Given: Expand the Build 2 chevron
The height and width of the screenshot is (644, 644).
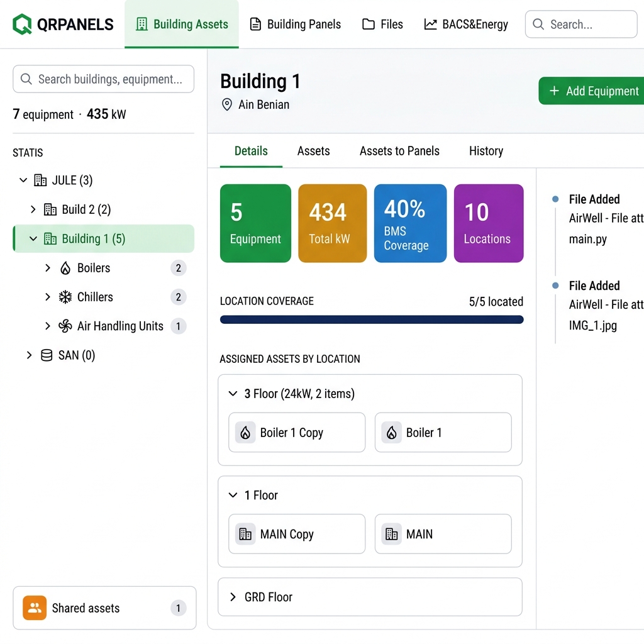Looking at the screenshot, I should tap(33, 209).
